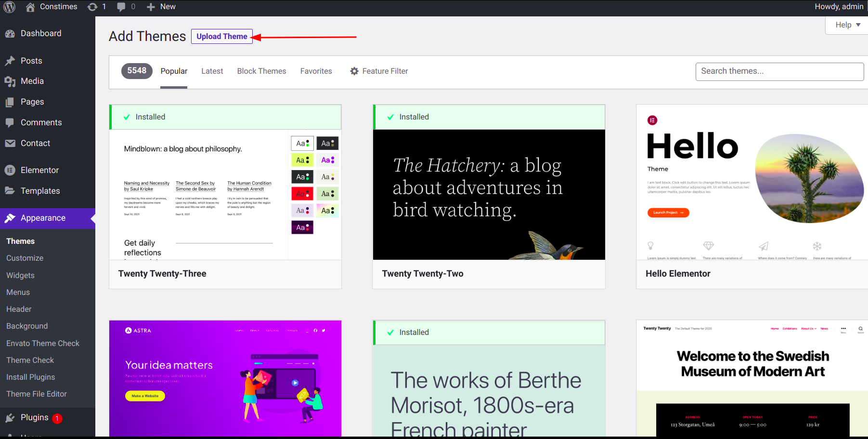Open the New content menu
Image resolution: width=868 pixels, height=439 pixels.
click(161, 7)
